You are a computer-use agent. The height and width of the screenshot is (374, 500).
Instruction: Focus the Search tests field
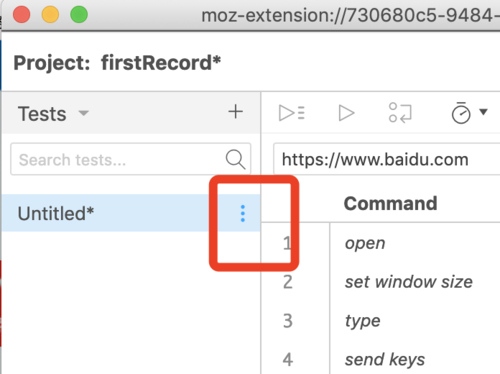131,159
